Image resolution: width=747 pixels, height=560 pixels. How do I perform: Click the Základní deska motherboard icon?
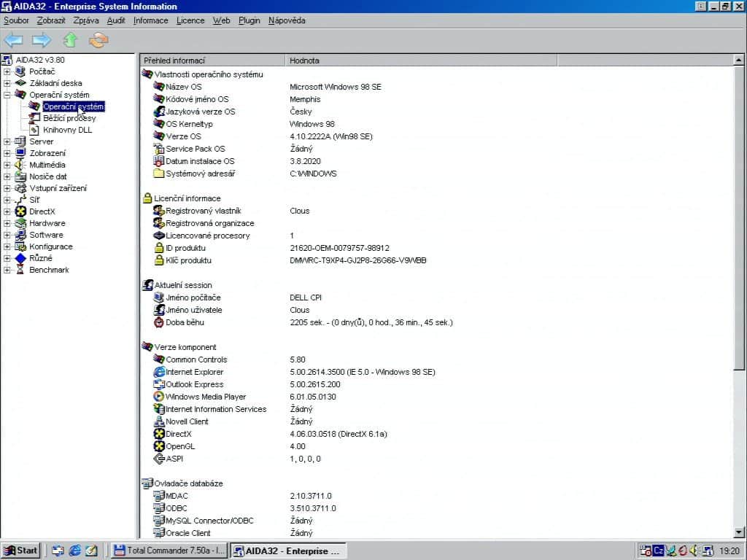click(20, 83)
